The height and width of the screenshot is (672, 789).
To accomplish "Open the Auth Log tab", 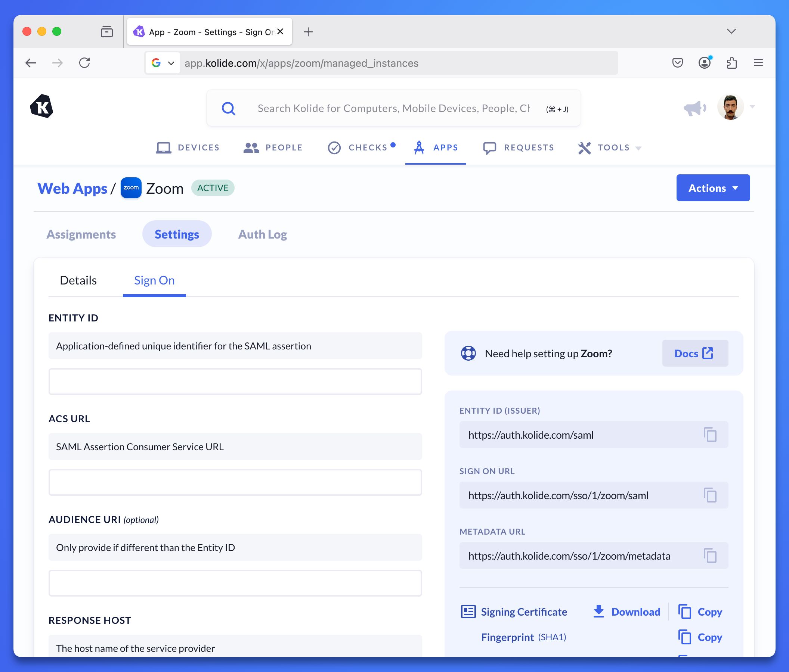I will point(262,234).
